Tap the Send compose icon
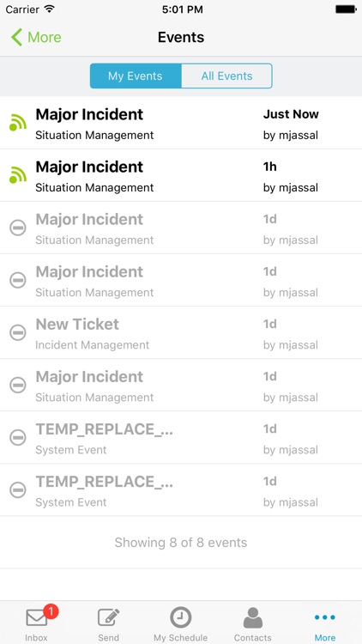The image size is (362, 644). coord(108,617)
